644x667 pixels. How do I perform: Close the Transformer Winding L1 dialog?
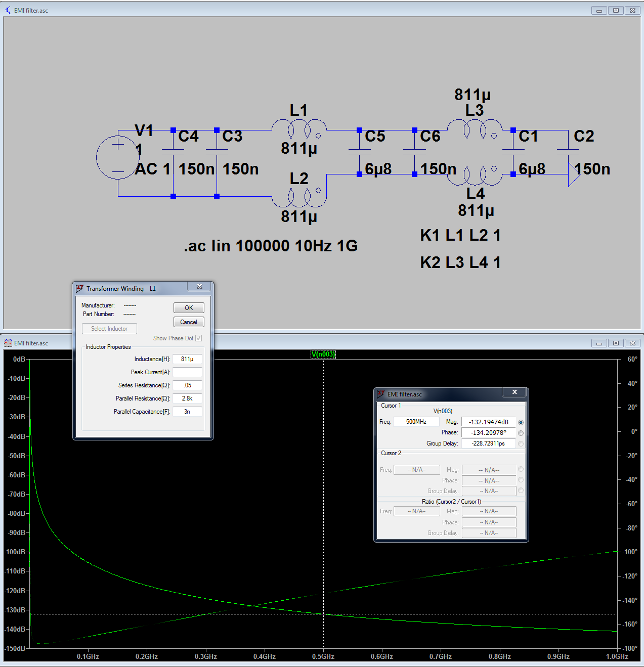pos(199,286)
